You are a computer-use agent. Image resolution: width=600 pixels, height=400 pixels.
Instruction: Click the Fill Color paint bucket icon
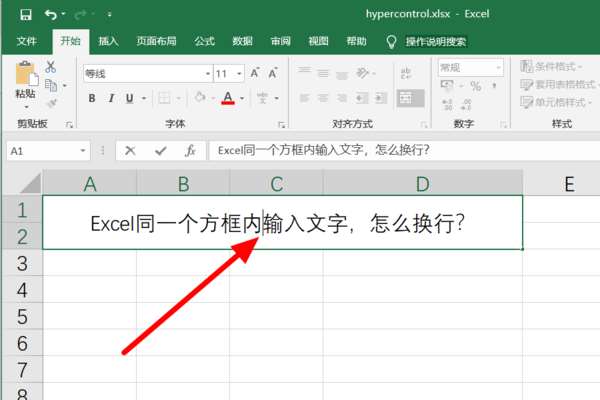200,98
